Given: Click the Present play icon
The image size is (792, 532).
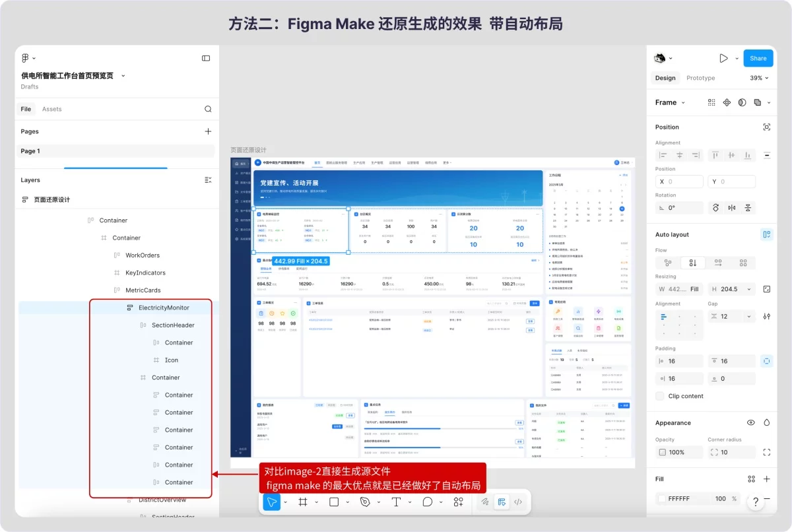Looking at the screenshot, I should (723, 58).
